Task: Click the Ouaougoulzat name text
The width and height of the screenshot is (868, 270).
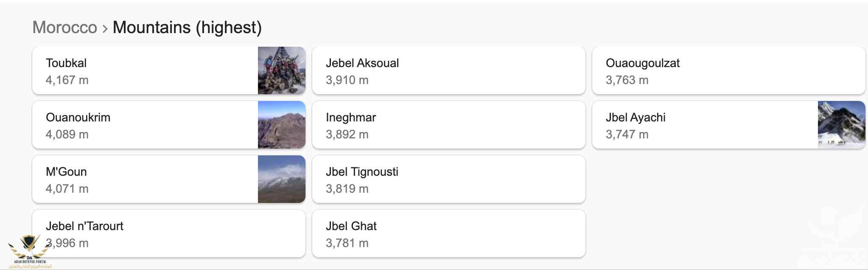Action: [x=643, y=63]
